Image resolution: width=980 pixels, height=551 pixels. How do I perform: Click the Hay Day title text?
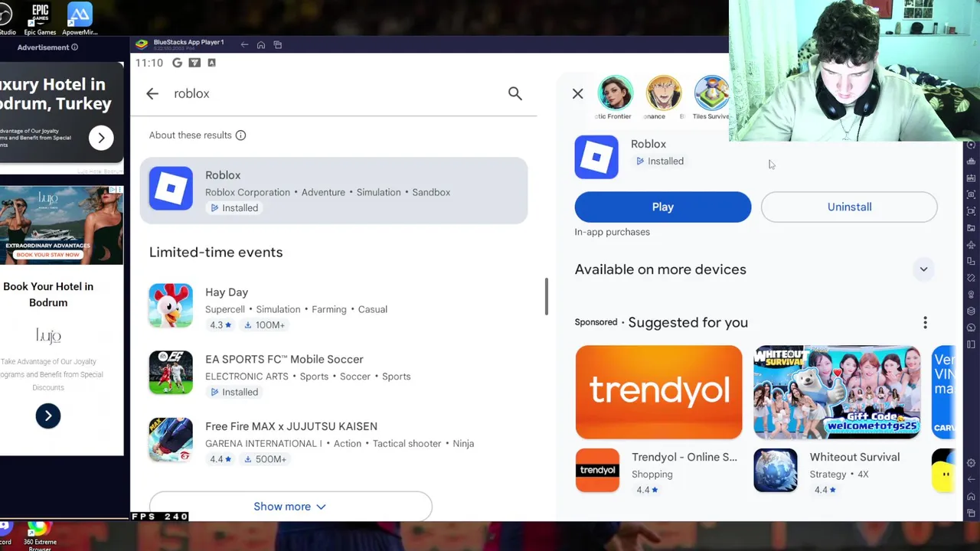227,292
